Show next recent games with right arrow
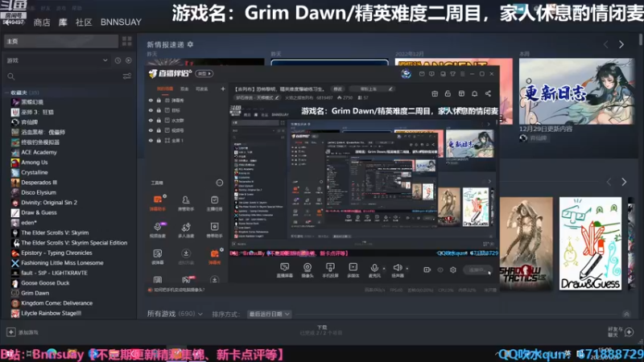The width and height of the screenshot is (644, 362). pos(624,182)
